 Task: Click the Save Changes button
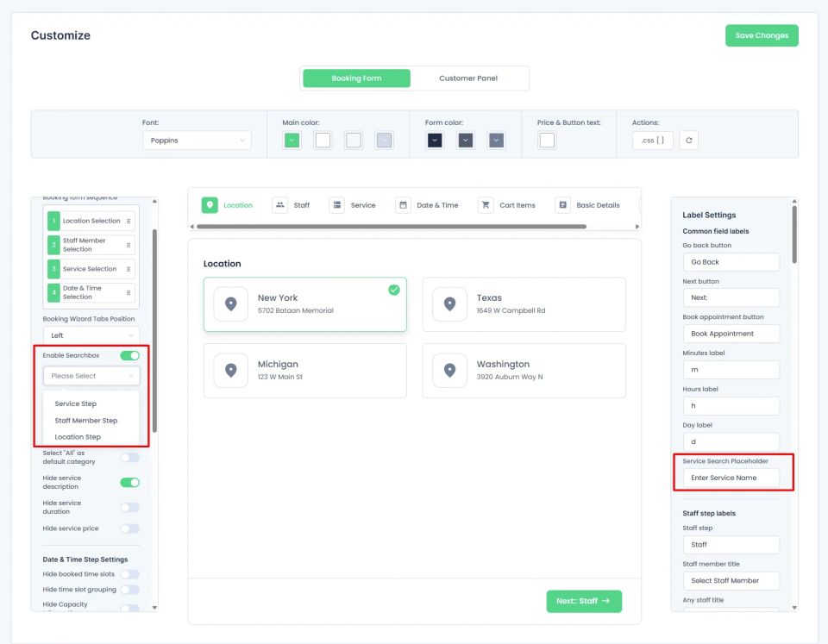pos(762,35)
